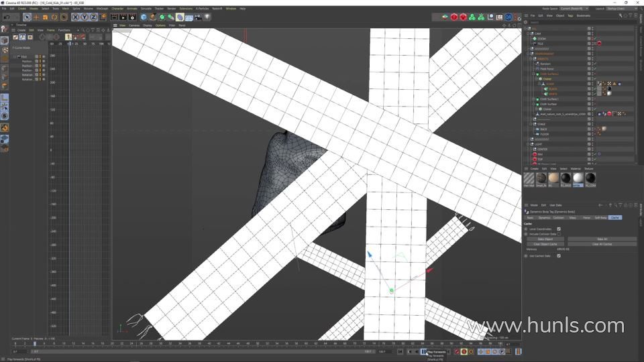Click the floor grid environment icon
Viewport: 644px width, 362px height.
point(189,17)
